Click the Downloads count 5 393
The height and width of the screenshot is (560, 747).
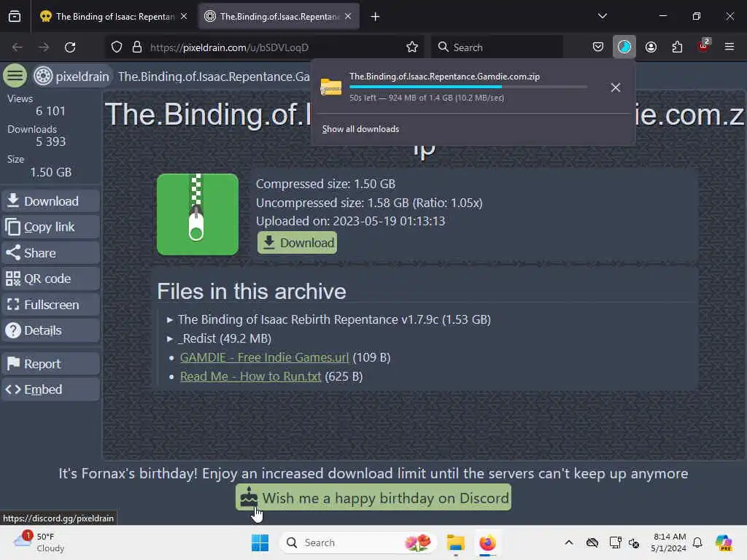[x=50, y=141]
